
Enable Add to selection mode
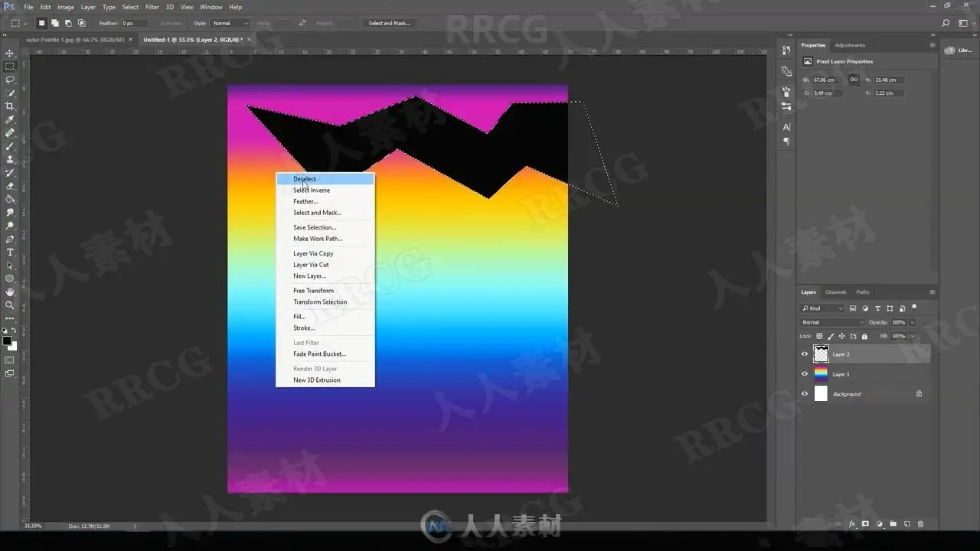click(55, 23)
